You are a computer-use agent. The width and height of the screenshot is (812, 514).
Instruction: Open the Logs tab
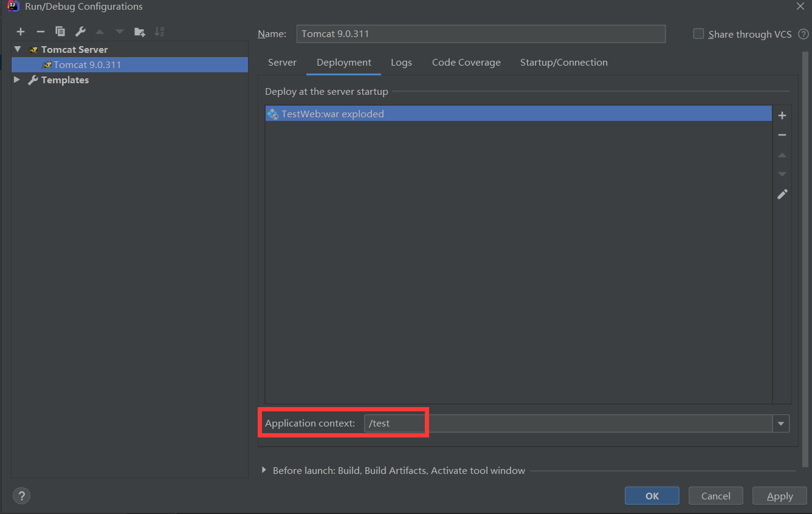[x=401, y=63]
